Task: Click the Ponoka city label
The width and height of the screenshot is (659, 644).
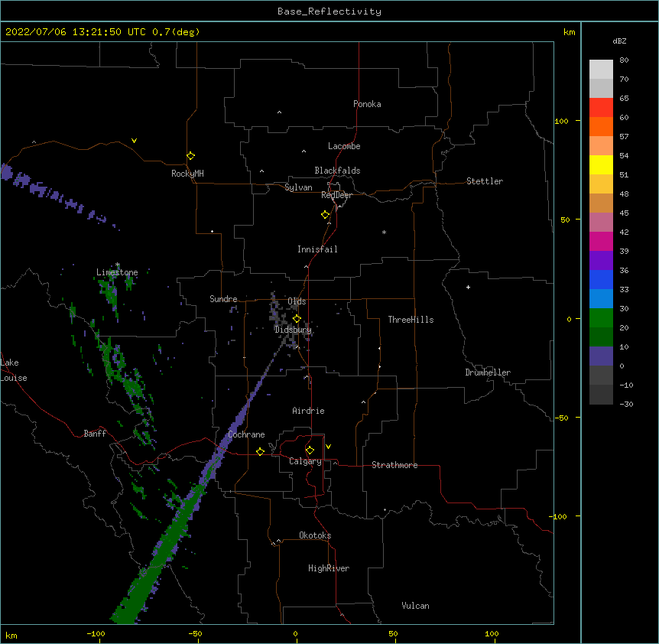Action: point(367,104)
